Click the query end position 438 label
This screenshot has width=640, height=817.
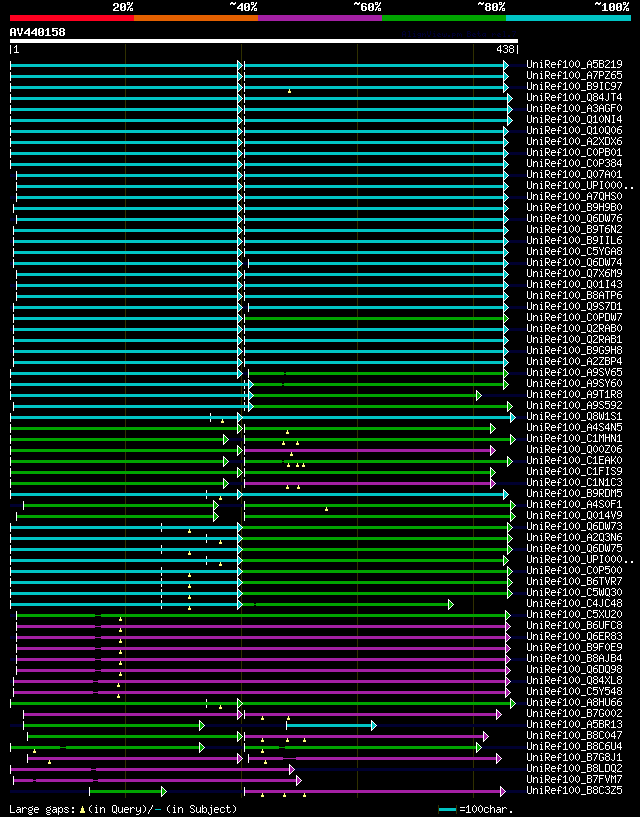[505, 49]
